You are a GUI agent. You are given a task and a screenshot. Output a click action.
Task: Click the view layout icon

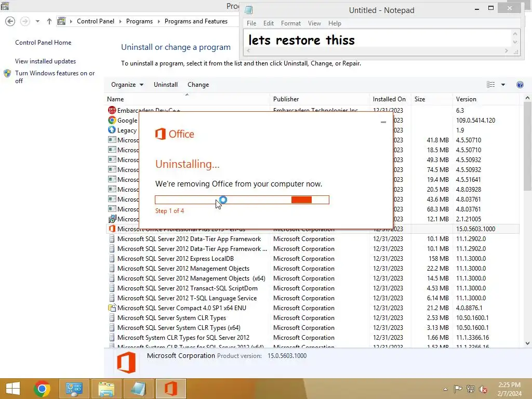tap(490, 85)
